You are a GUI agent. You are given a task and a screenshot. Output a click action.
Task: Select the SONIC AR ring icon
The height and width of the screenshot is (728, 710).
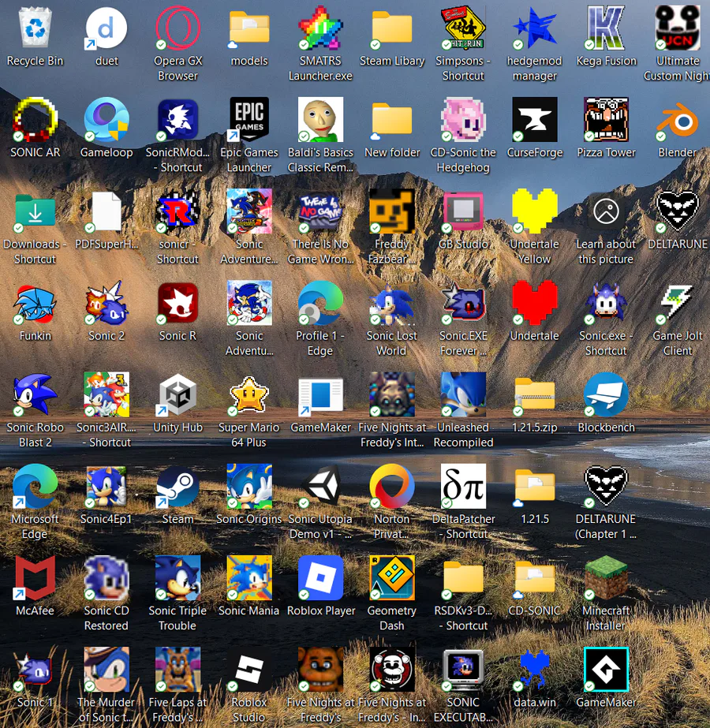tap(35, 119)
